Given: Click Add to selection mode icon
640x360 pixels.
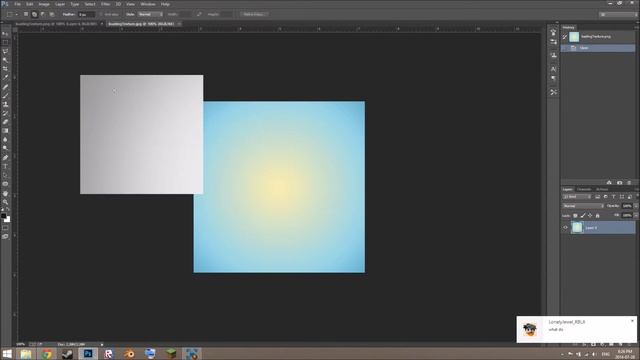Looking at the screenshot, I should click(34, 14).
